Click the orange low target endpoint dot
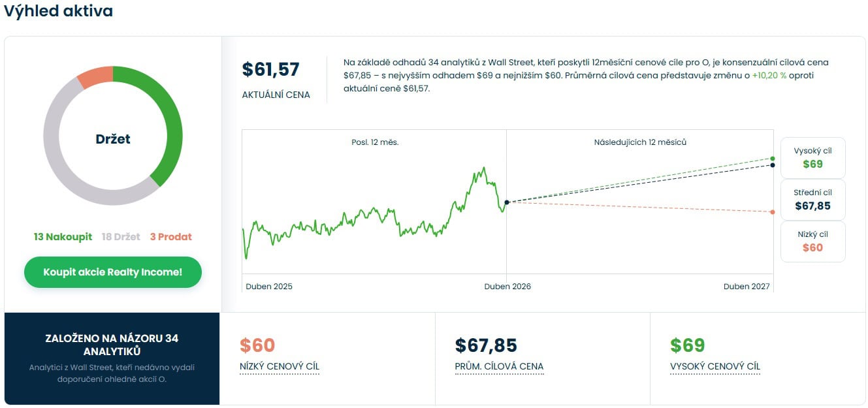The height and width of the screenshot is (408, 868). (773, 212)
